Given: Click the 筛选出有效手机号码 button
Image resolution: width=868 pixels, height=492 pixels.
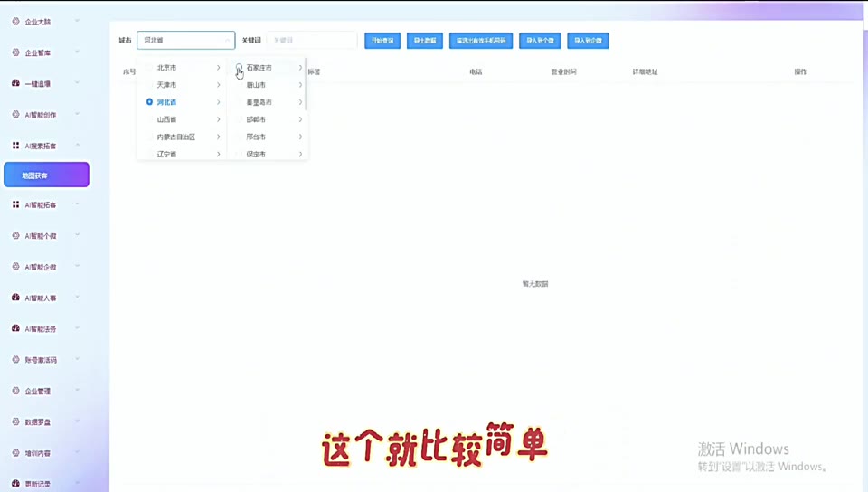Looking at the screenshot, I should [481, 41].
